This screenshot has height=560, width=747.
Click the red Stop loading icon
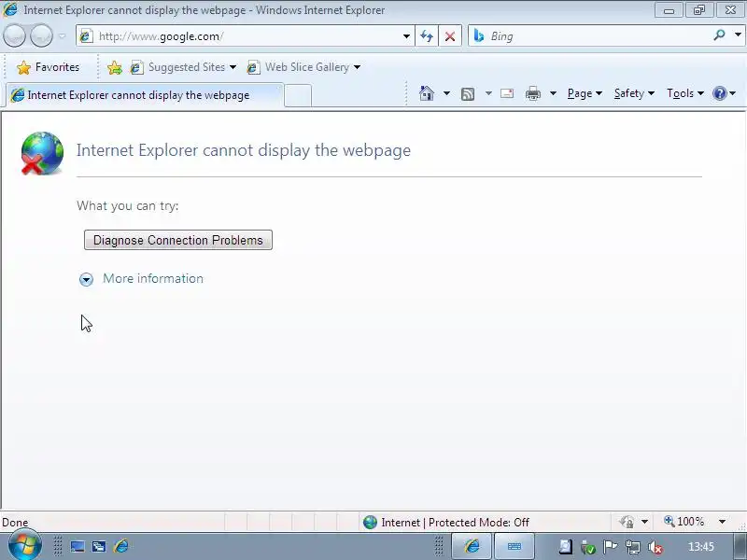pos(450,36)
